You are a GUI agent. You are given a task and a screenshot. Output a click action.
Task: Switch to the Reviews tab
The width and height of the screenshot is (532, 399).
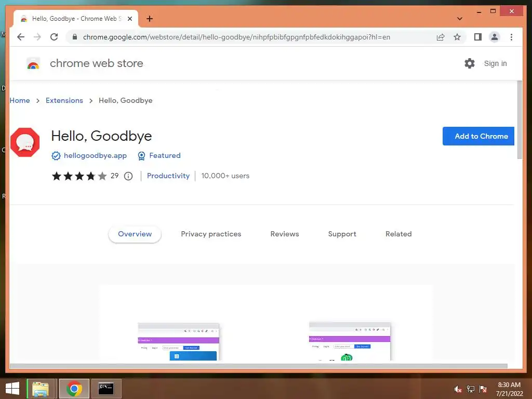[x=285, y=234]
